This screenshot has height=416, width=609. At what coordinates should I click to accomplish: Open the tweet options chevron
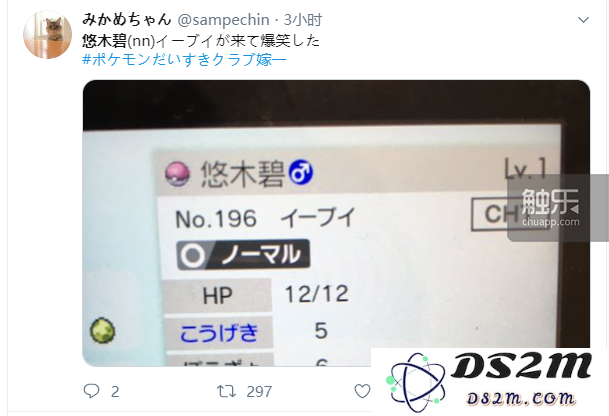coord(583,20)
